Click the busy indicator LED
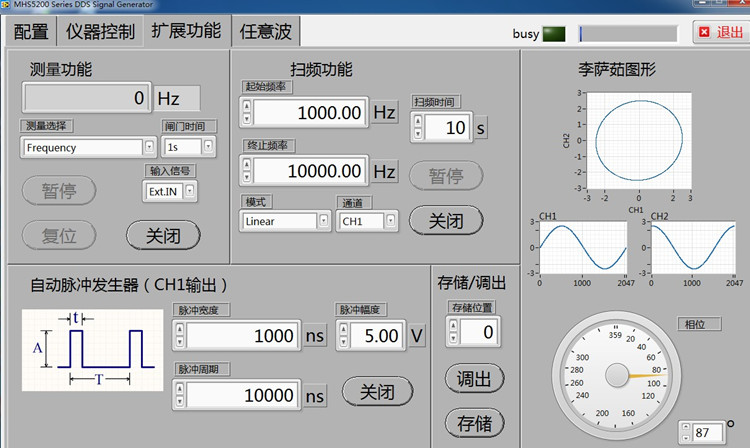Screen dimensions: 750x448 pos(555,33)
